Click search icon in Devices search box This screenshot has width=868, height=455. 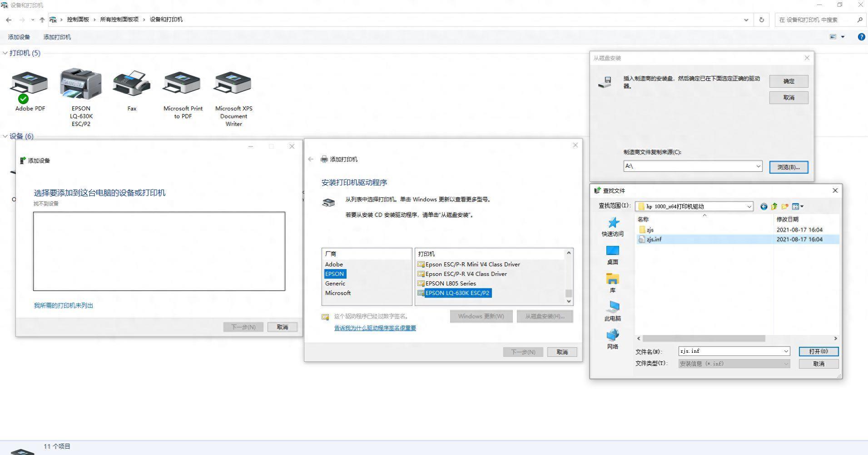pyautogui.click(x=860, y=20)
